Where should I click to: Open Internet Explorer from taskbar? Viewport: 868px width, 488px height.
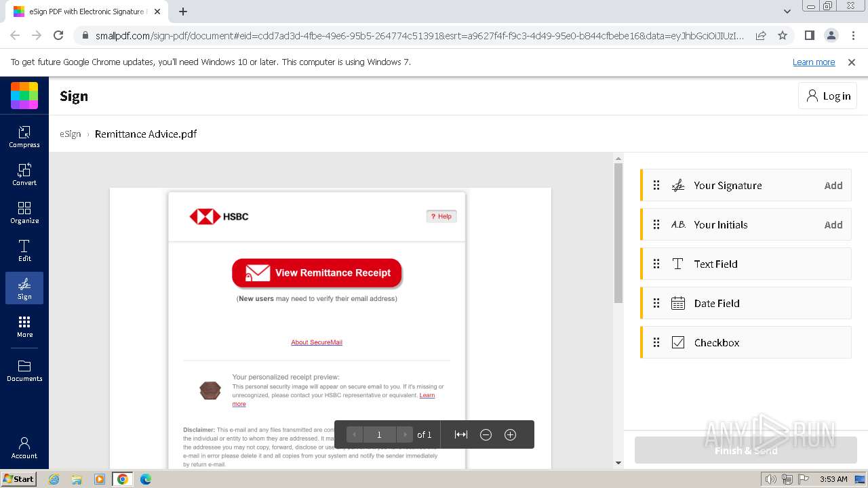click(x=54, y=479)
